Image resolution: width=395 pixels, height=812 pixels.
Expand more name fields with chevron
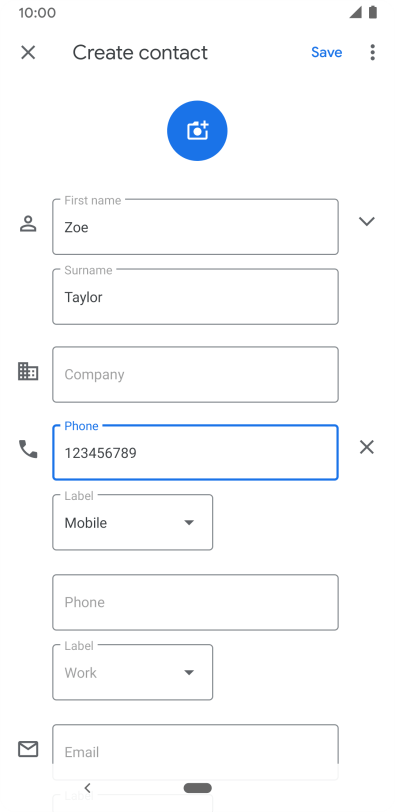(x=367, y=222)
